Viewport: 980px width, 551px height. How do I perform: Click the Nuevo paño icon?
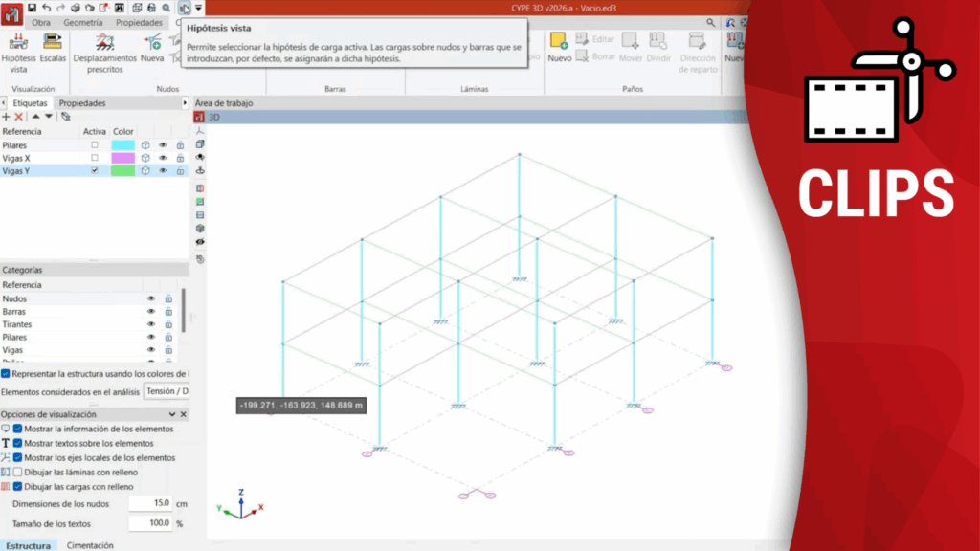tap(559, 43)
